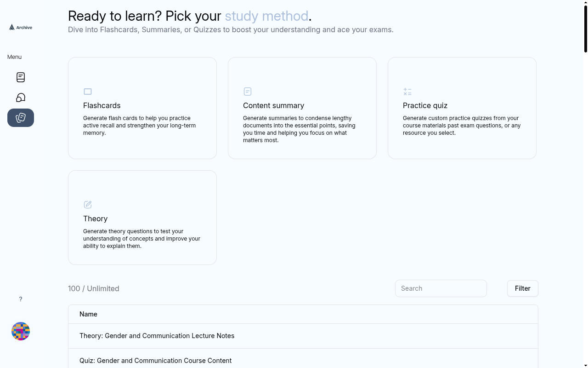The image size is (588, 368).
Task: Click inside the Search field
Action: pyautogui.click(x=441, y=288)
